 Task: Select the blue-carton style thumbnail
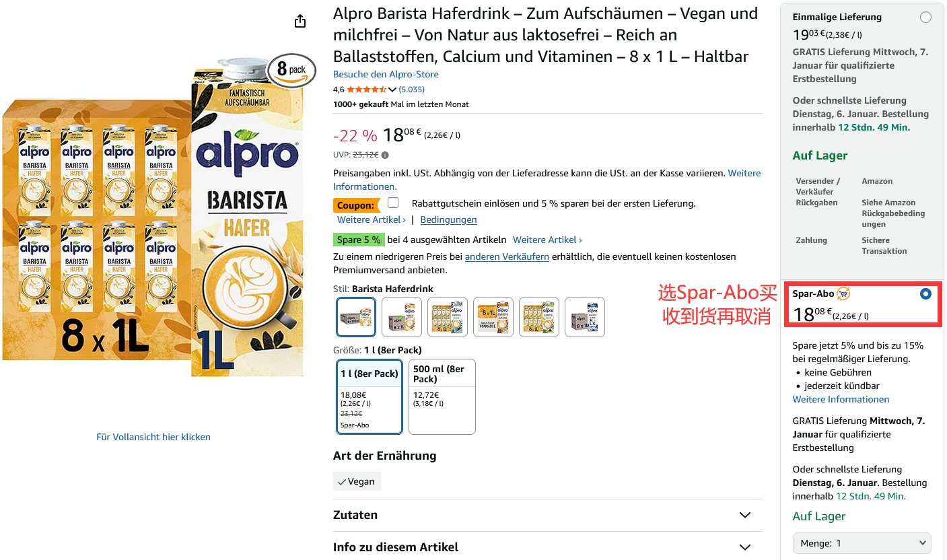(x=585, y=317)
